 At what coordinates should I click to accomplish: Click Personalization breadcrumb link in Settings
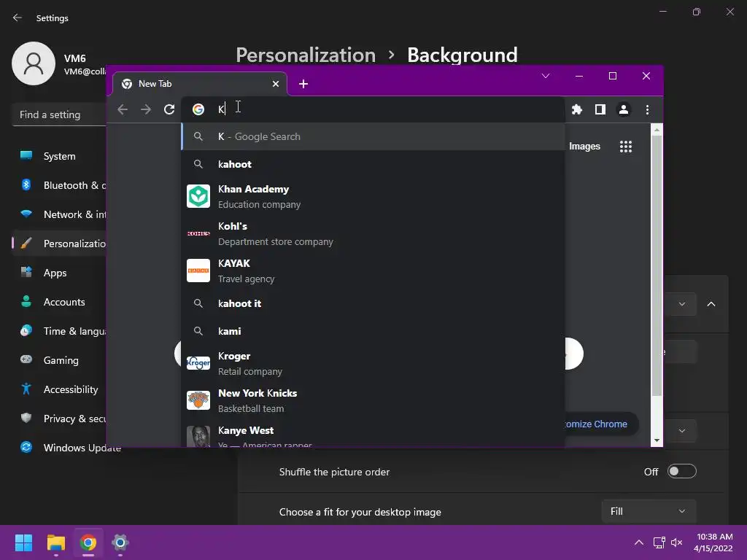point(306,55)
